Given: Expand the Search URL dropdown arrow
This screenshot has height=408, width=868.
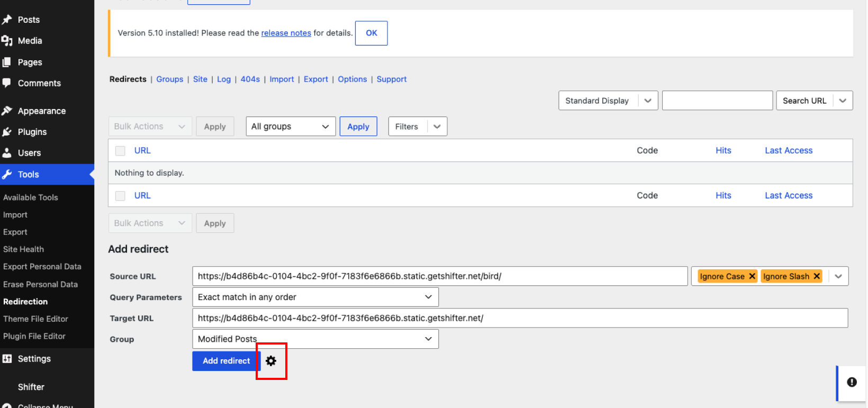Looking at the screenshot, I should point(843,101).
